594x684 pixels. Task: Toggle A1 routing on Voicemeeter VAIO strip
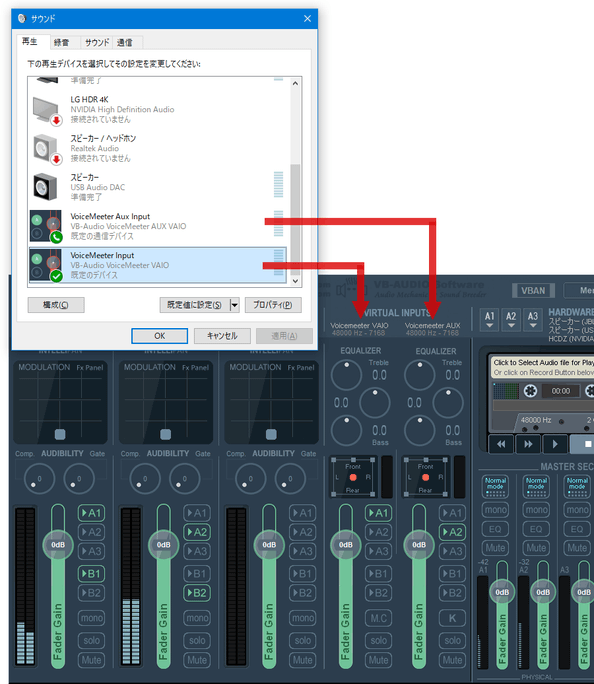378,513
